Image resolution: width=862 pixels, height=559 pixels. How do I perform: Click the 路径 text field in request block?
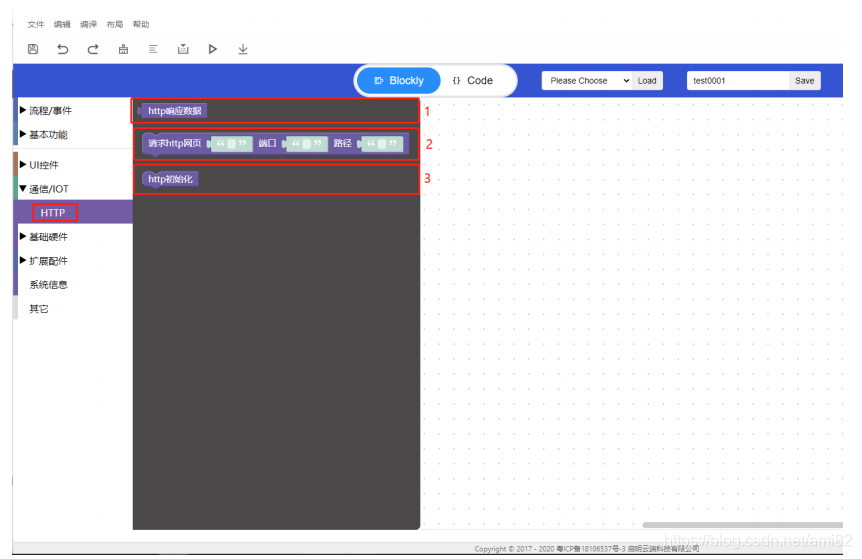pyautogui.click(x=382, y=143)
